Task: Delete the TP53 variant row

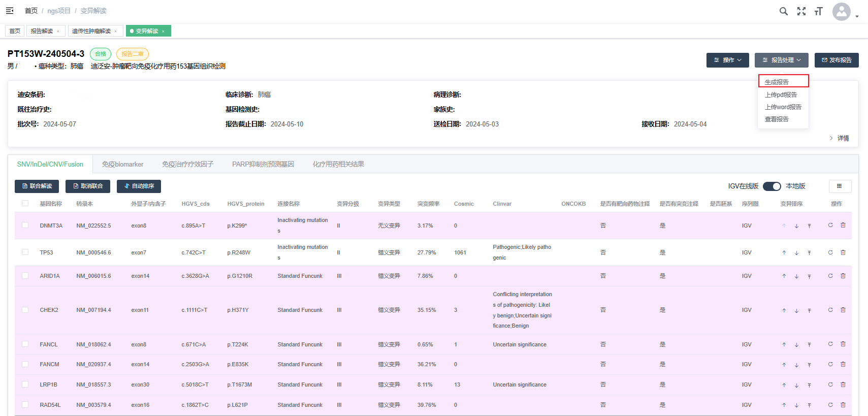Action: [x=843, y=252]
